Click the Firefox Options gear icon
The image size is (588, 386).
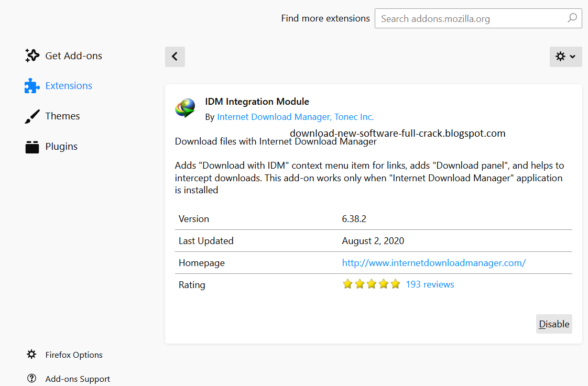click(x=31, y=354)
